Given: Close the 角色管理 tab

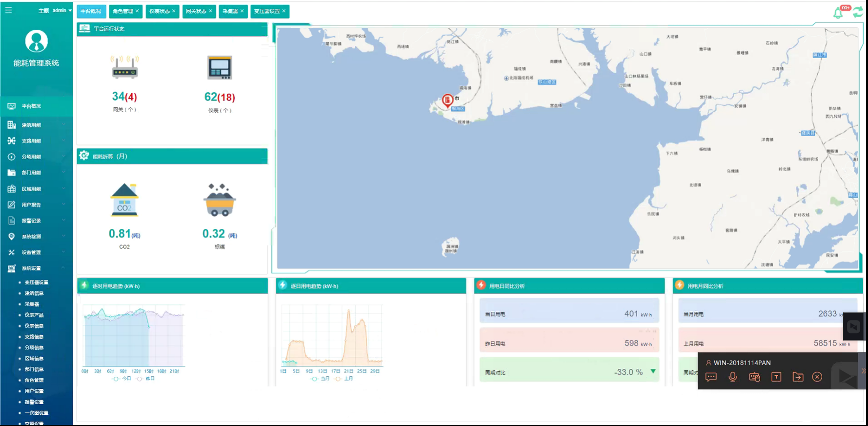Looking at the screenshot, I should pos(137,11).
